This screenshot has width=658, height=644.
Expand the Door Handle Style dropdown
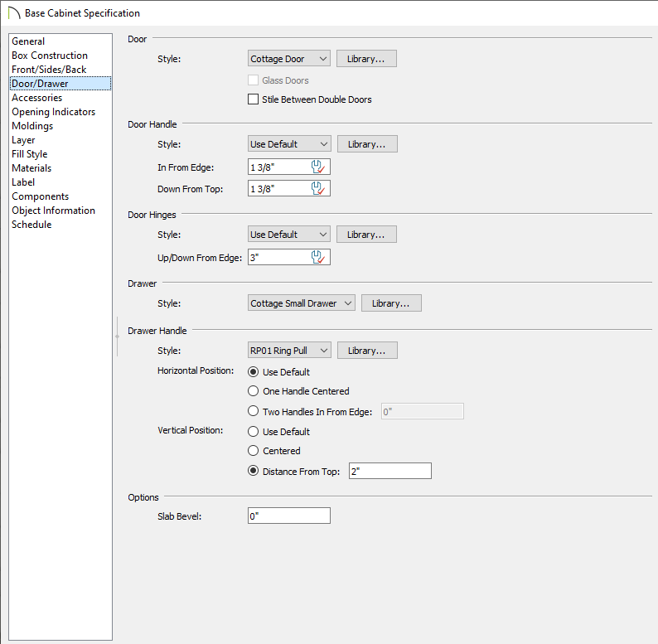pos(289,144)
